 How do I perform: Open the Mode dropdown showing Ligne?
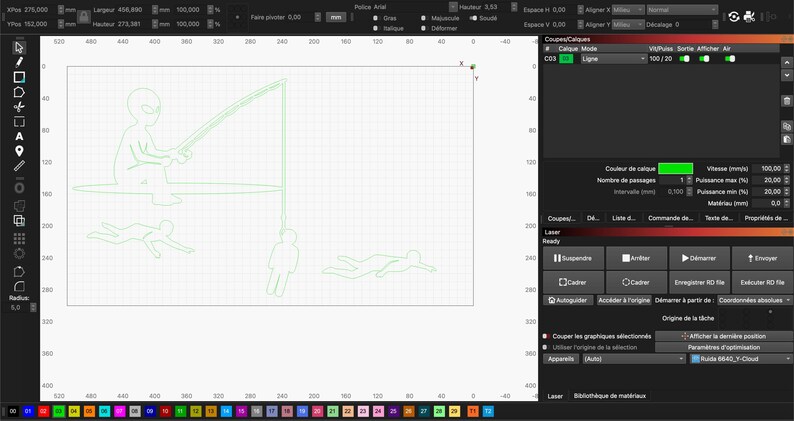point(614,59)
